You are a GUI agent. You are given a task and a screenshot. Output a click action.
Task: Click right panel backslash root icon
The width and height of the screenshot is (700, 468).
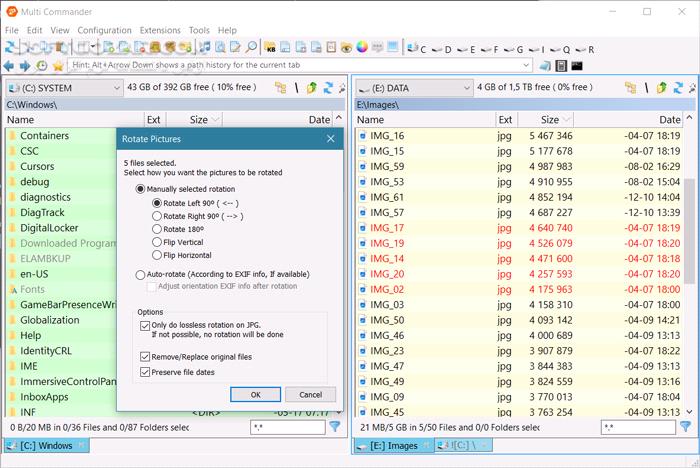[646, 88]
